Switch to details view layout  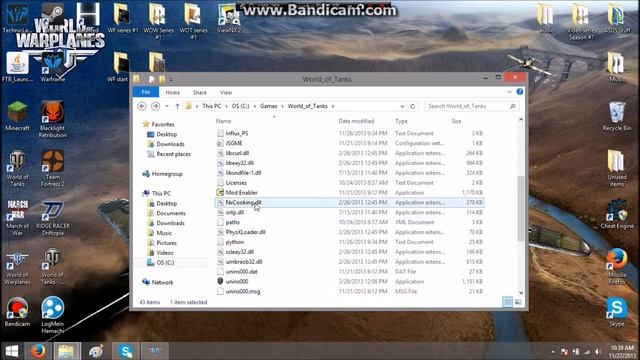(507, 302)
